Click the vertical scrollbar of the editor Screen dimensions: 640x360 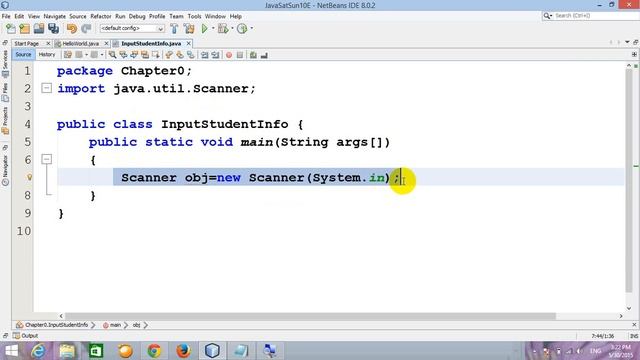(629, 181)
